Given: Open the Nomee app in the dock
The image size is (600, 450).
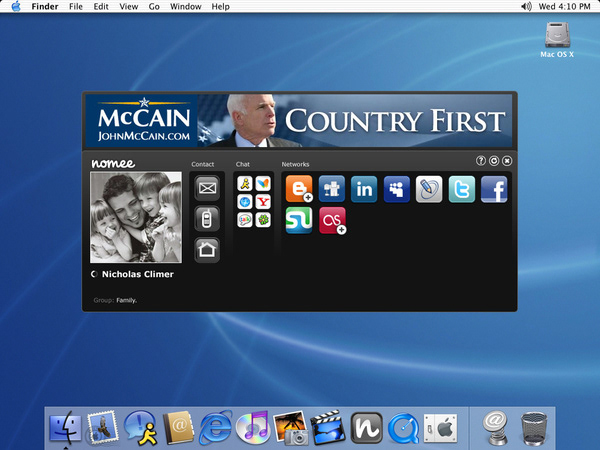Looking at the screenshot, I should click(x=367, y=427).
